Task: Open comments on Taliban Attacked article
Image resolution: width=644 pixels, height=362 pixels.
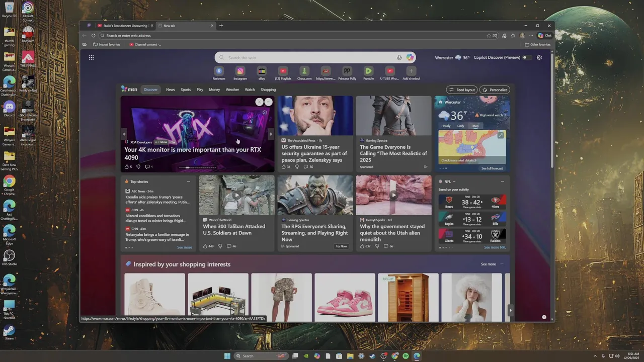Action: click(x=231, y=246)
